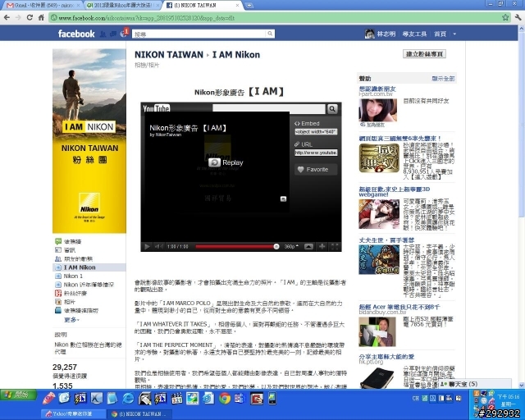Click Replay in the video player
Viewport: 525px width, 420px height.
[x=226, y=162]
